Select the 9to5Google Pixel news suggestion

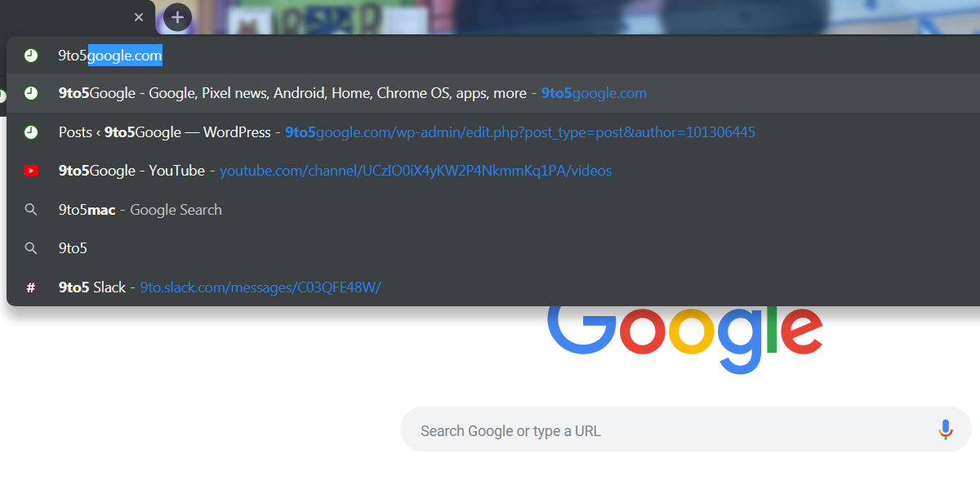click(493, 93)
